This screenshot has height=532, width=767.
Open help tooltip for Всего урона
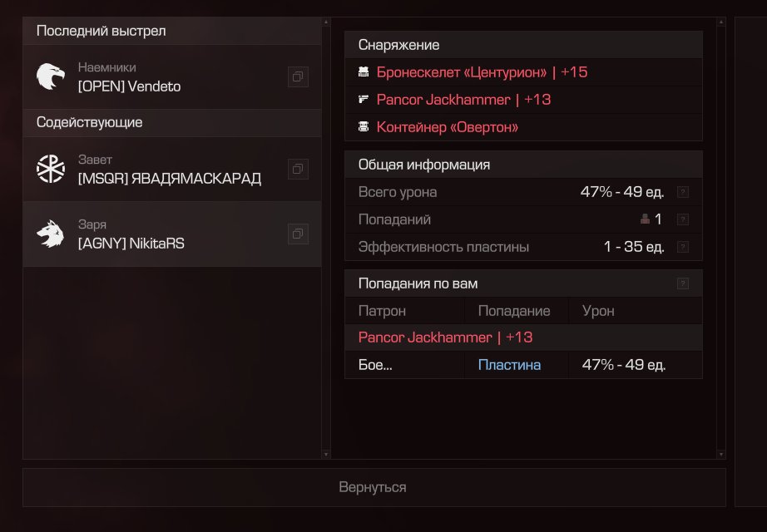click(683, 192)
